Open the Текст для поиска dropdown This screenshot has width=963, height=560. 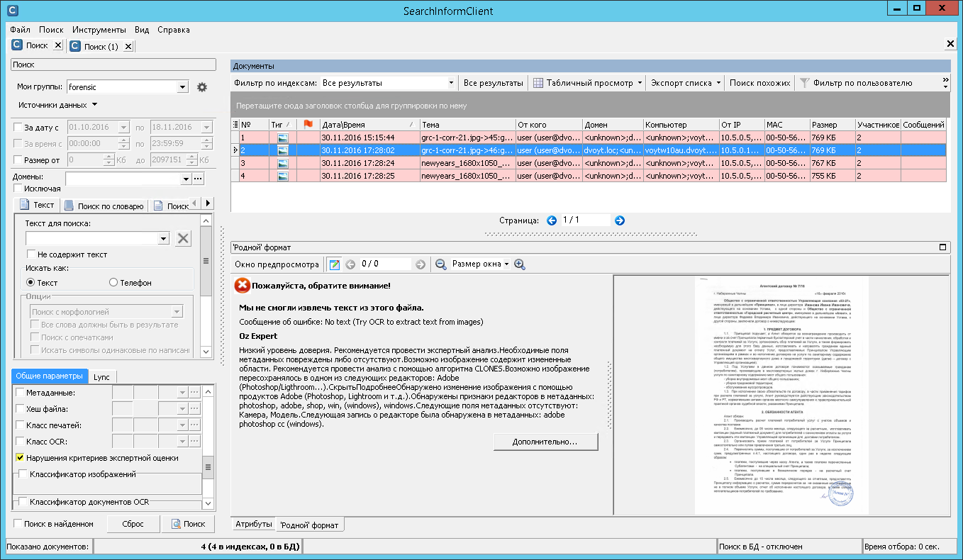coord(164,238)
